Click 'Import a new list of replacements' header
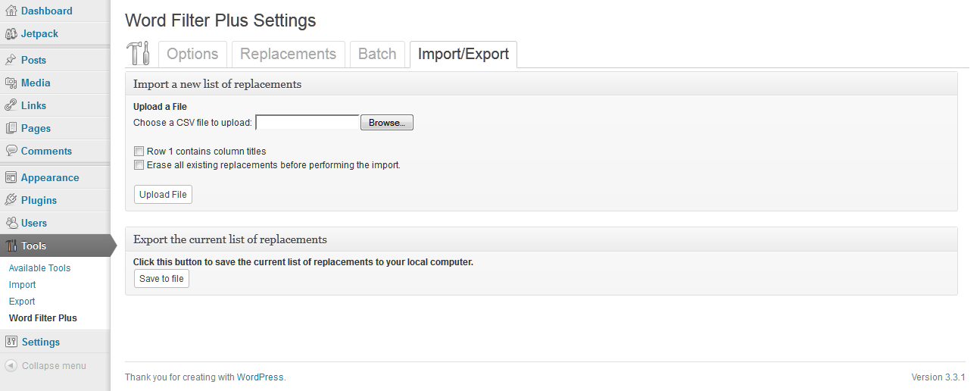 point(217,84)
